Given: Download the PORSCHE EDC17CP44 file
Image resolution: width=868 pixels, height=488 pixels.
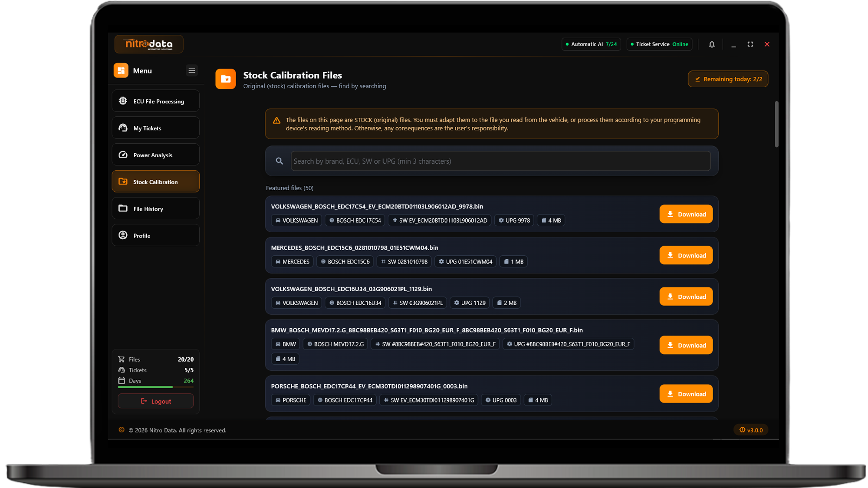Looking at the screenshot, I should [686, 394].
